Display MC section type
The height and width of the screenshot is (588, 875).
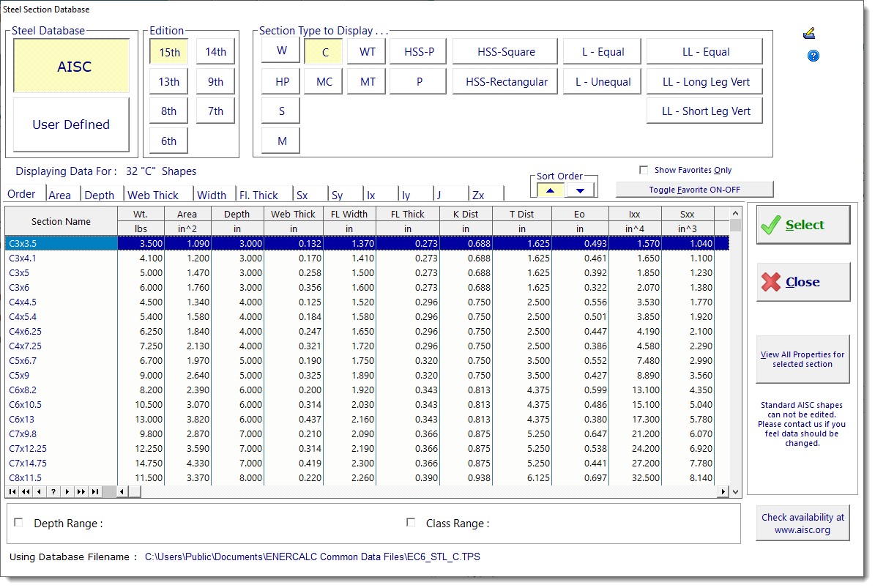pyautogui.click(x=325, y=81)
